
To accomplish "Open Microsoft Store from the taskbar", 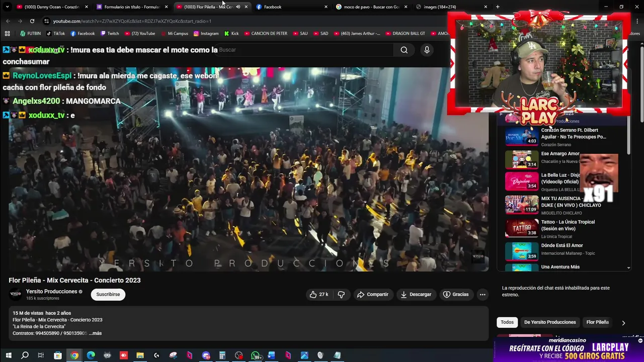I will pos(58,355).
